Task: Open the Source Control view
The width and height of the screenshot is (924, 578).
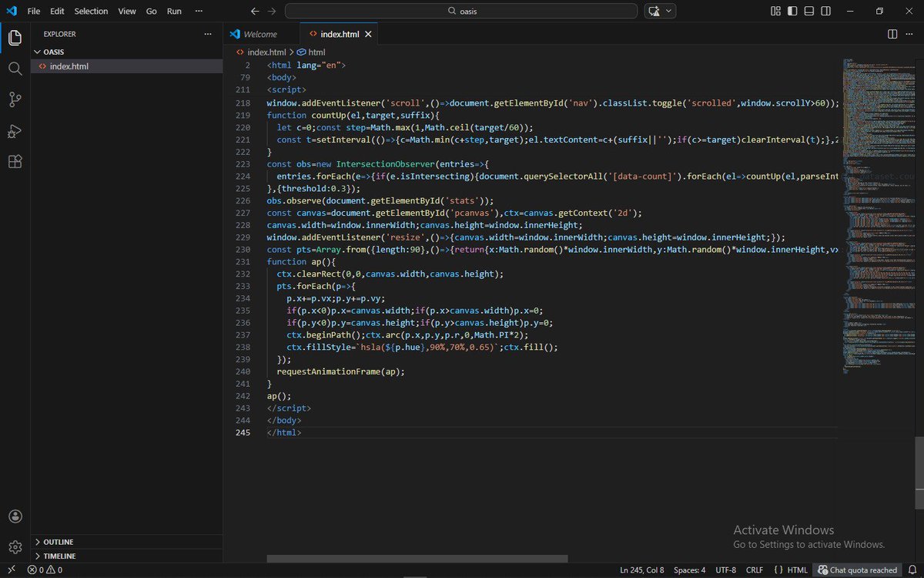Action: (x=15, y=99)
